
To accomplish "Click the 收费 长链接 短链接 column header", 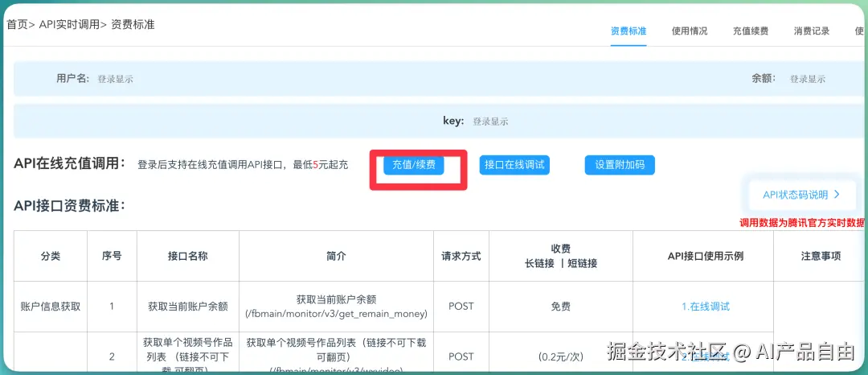I will point(561,256).
